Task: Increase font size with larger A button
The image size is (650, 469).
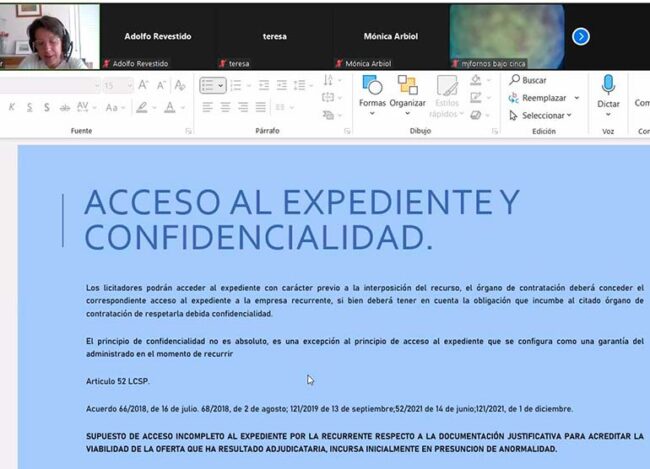Action: [x=143, y=85]
